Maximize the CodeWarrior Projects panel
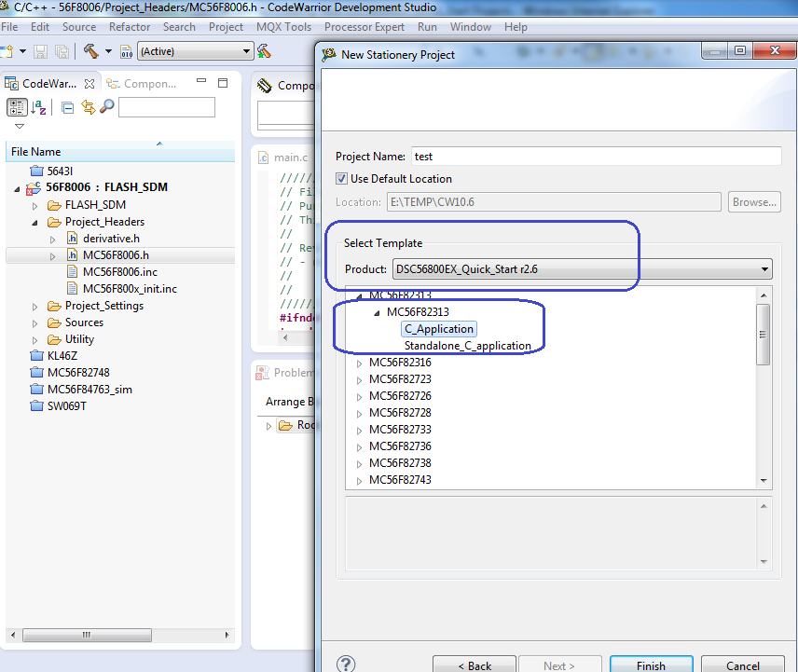 (223, 83)
